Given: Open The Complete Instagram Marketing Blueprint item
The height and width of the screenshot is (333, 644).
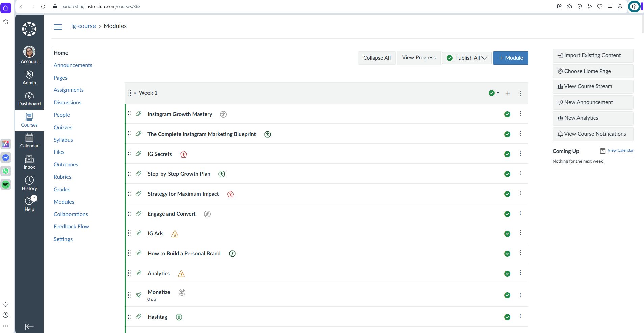Looking at the screenshot, I should click(x=202, y=134).
